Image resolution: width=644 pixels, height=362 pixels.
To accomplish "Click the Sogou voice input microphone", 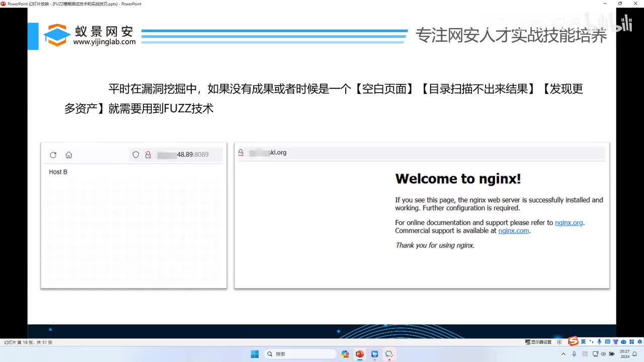I will (599, 341).
